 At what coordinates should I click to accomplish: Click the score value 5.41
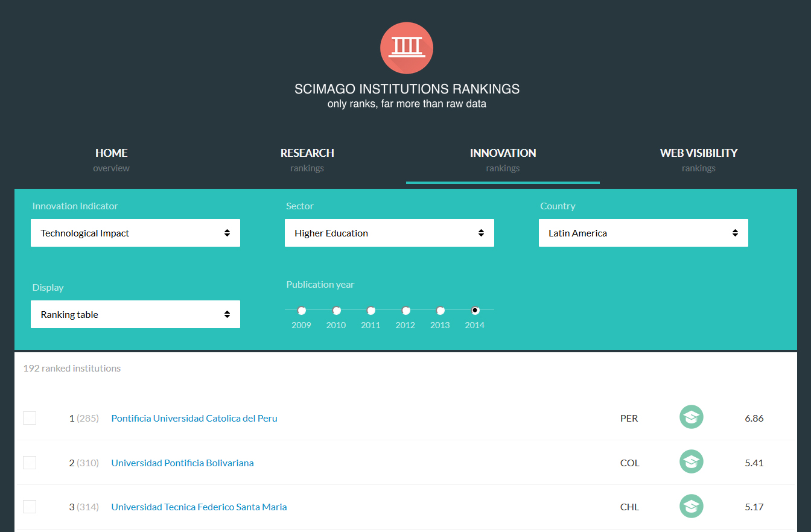pos(754,463)
